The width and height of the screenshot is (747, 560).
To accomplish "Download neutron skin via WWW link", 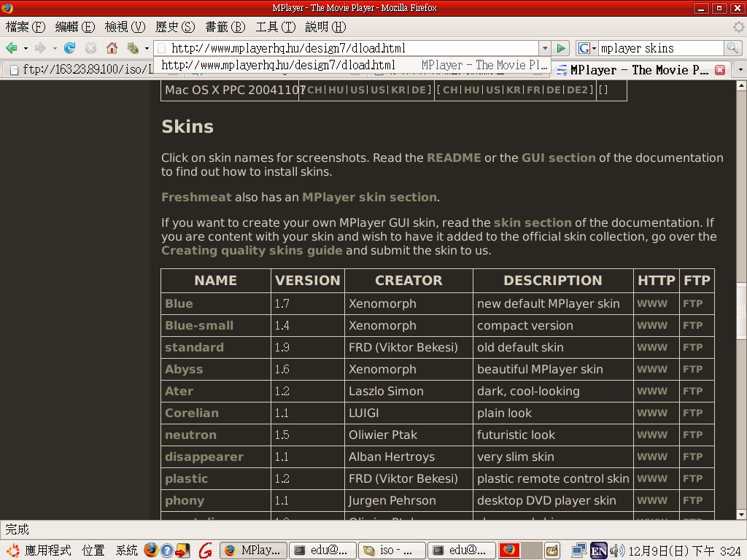I will (652, 435).
